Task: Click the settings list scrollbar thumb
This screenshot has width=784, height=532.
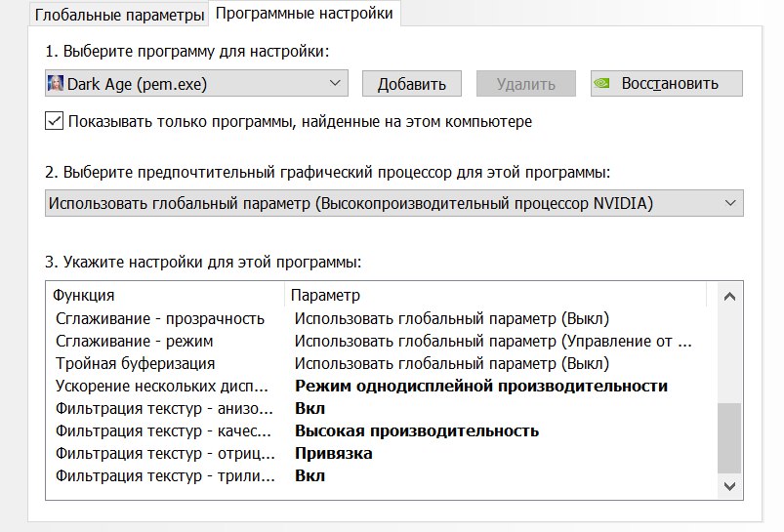Action: (729, 438)
